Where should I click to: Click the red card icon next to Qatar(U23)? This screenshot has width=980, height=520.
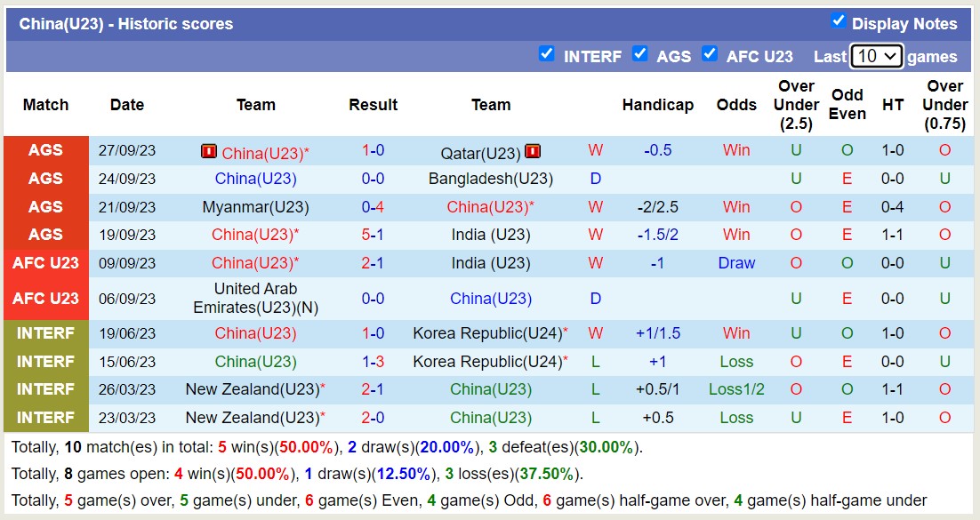533,152
